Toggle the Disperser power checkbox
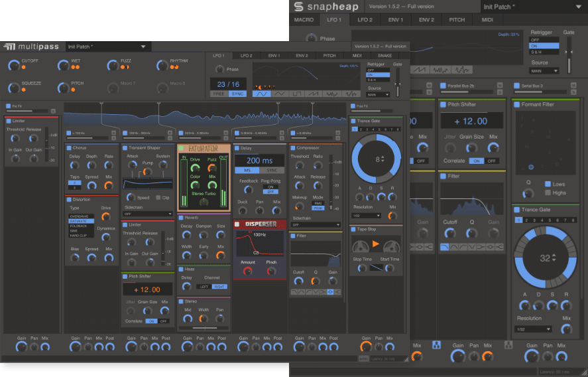The width and height of the screenshot is (588, 377). pos(237,224)
